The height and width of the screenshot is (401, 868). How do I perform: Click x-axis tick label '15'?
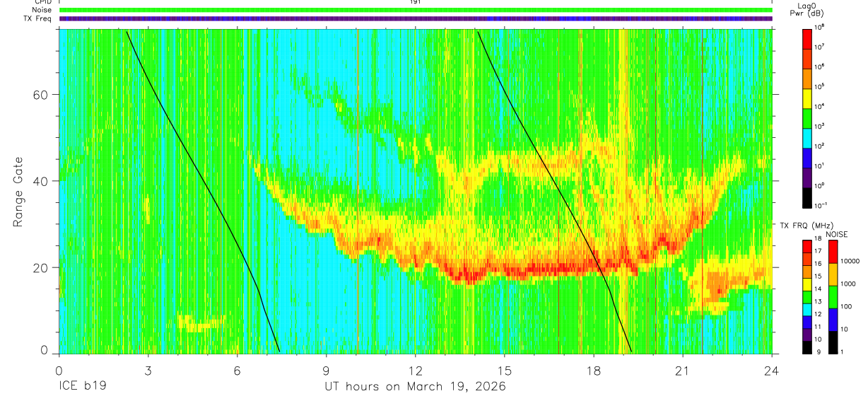(505, 371)
